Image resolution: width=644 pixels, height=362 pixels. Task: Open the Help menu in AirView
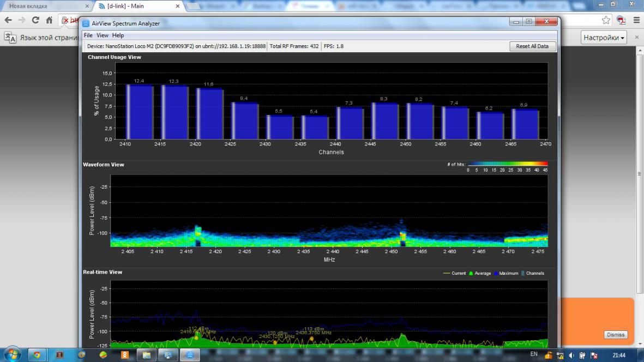pyautogui.click(x=118, y=35)
